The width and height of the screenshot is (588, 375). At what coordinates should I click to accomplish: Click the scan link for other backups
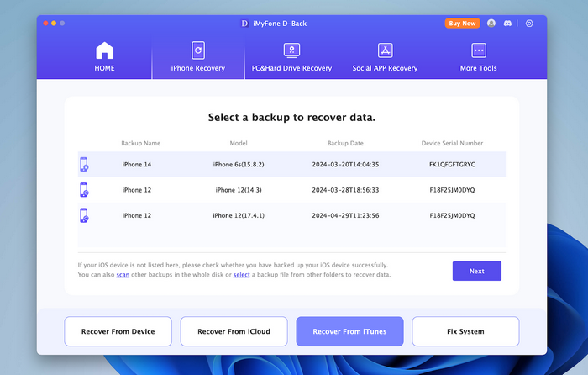[123, 275]
